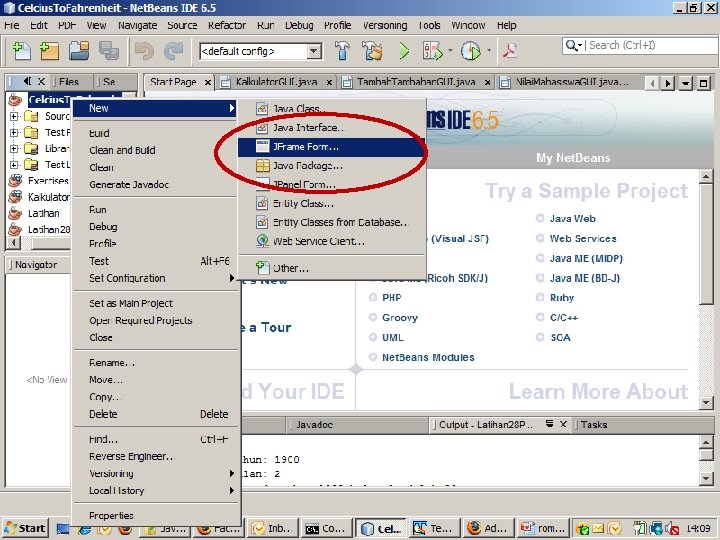Click the Kalkulator project icon

click(x=15, y=197)
